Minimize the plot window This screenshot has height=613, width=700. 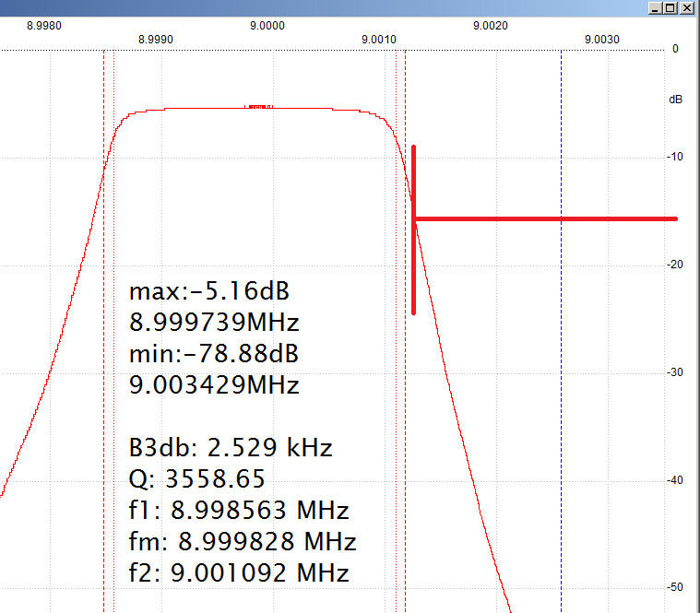point(655,8)
